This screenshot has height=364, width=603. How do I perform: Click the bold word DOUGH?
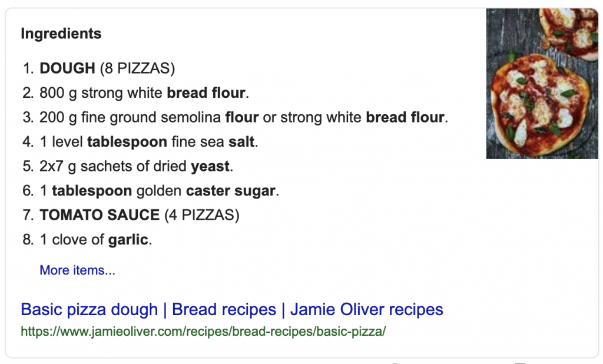pos(67,68)
